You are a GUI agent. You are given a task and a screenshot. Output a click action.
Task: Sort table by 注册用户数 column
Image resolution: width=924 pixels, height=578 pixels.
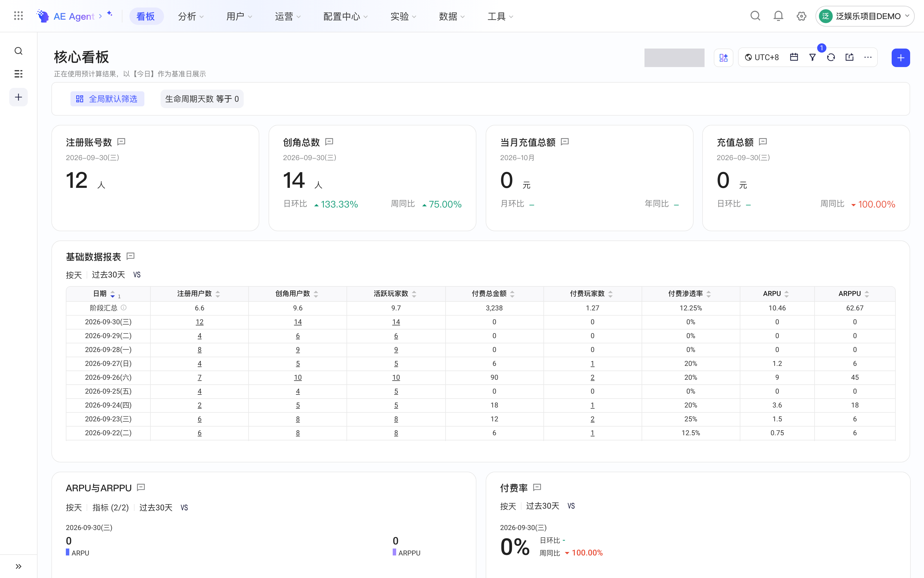coord(218,294)
